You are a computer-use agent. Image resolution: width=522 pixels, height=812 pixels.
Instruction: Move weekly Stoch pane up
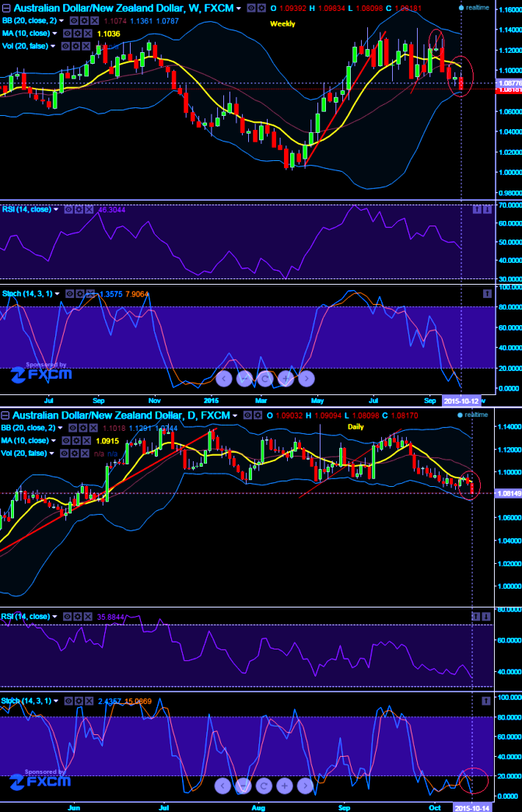[487, 294]
